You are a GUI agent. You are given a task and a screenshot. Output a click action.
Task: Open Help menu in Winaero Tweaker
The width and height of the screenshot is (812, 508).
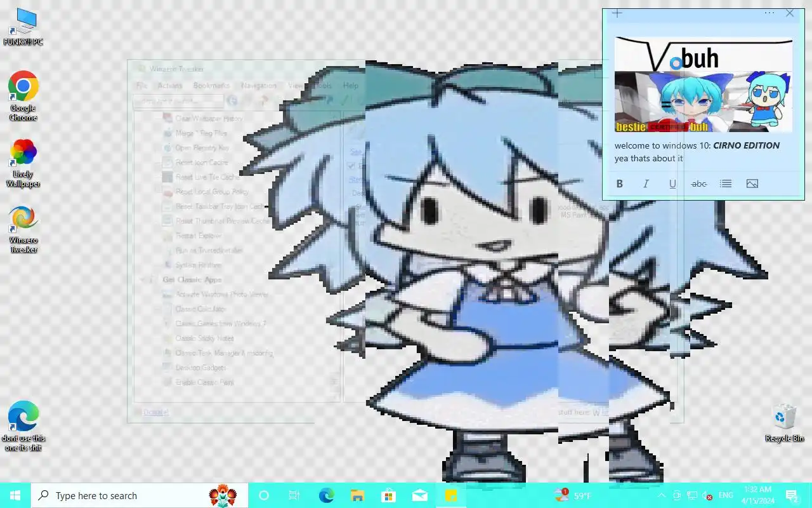point(351,86)
